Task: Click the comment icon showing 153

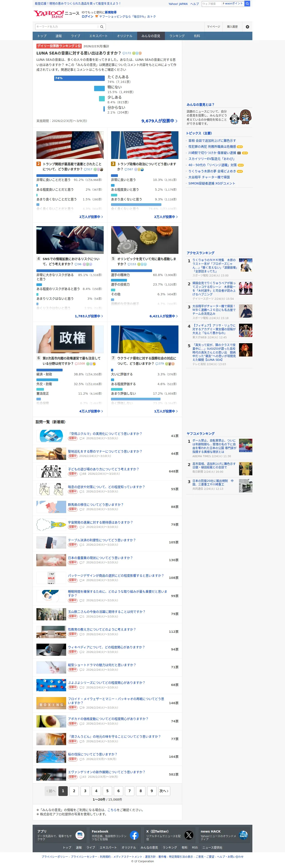Action: 132,264
